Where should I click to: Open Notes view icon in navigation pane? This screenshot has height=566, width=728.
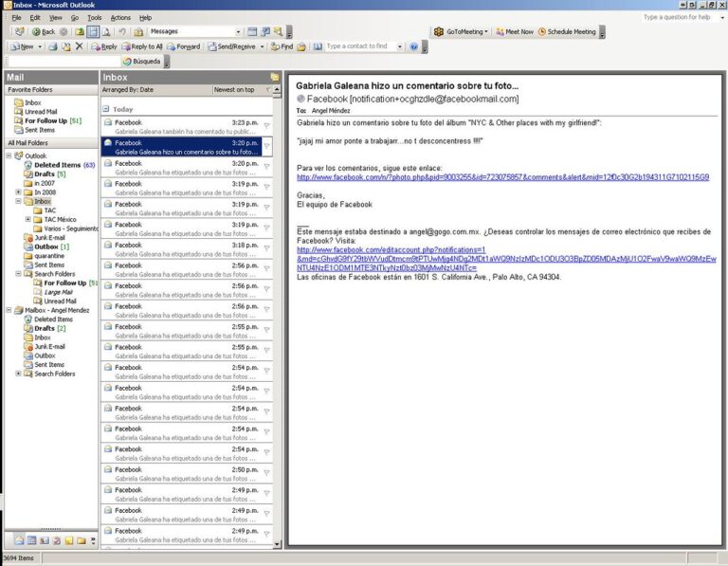pyautogui.click(x=69, y=540)
